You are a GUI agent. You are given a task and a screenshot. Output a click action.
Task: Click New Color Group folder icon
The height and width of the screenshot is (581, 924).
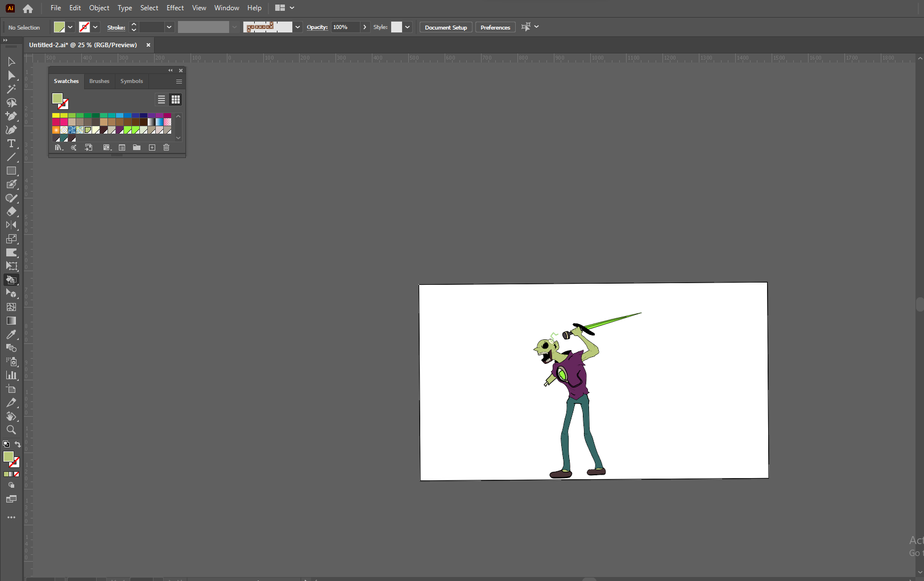136,148
